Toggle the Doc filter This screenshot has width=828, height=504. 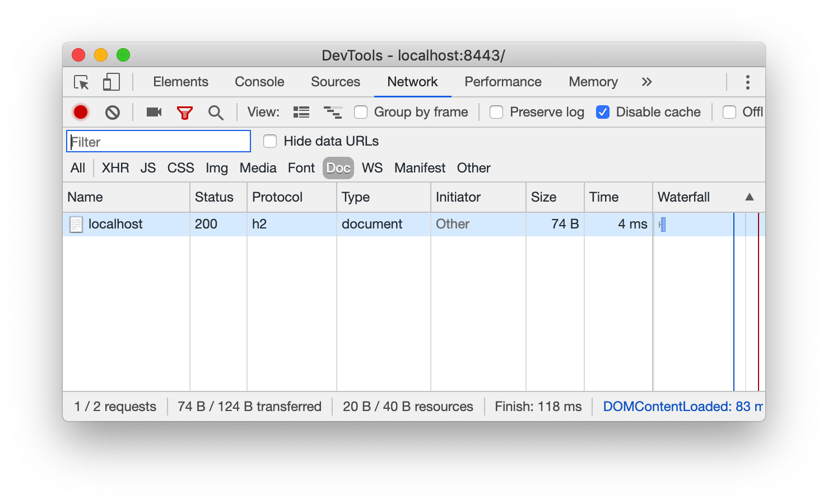click(x=338, y=168)
